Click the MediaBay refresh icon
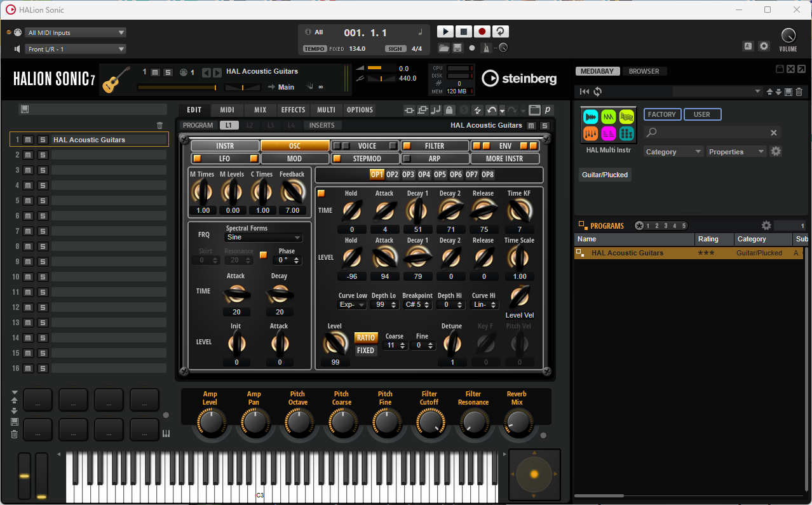Viewport: 812px width, 505px height. pos(598,92)
